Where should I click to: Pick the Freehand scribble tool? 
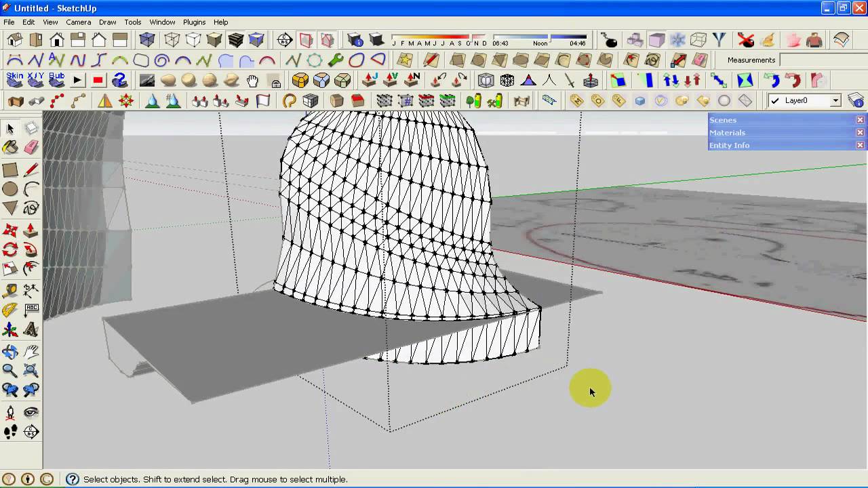pos(31,208)
